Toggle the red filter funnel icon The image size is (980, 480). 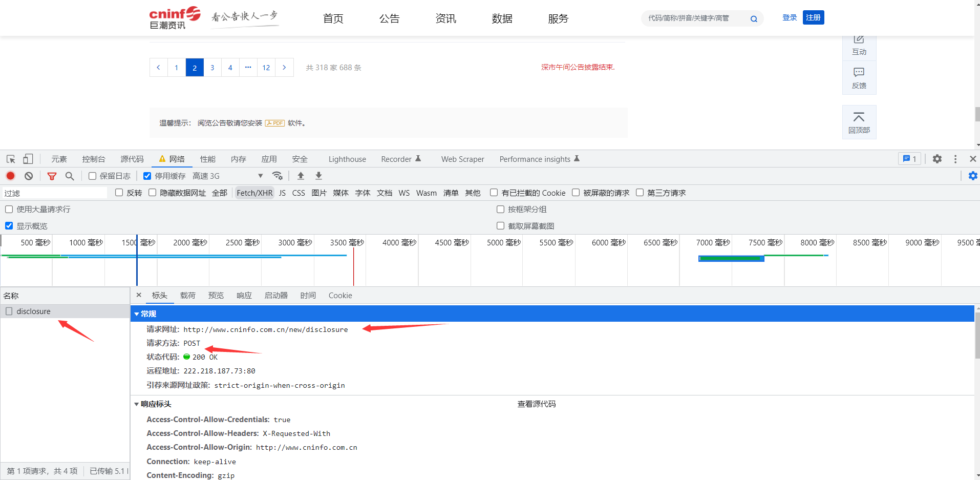tap(52, 176)
